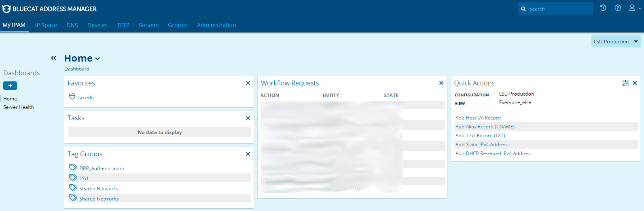Open the IP Space tab
Screen dimensions: 644x211
tap(46, 25)
